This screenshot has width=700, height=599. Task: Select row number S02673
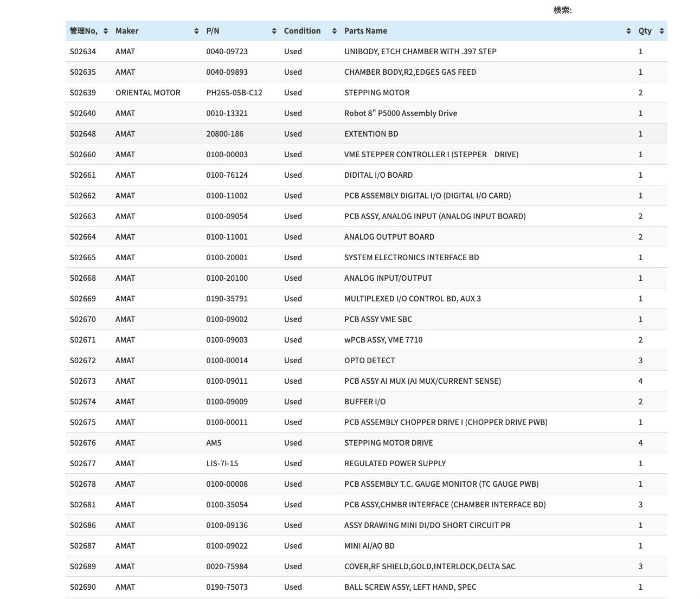pyautogui.click(x=83, y=381)
